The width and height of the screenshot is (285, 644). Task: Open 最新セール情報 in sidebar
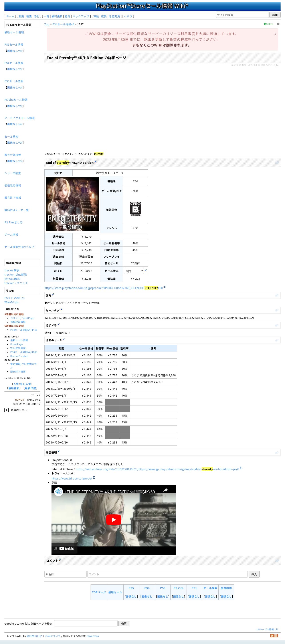(x=14, y=32)
